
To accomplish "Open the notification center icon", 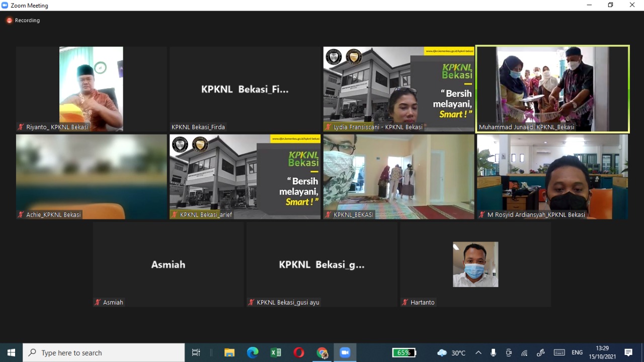I will pos(628,353).
